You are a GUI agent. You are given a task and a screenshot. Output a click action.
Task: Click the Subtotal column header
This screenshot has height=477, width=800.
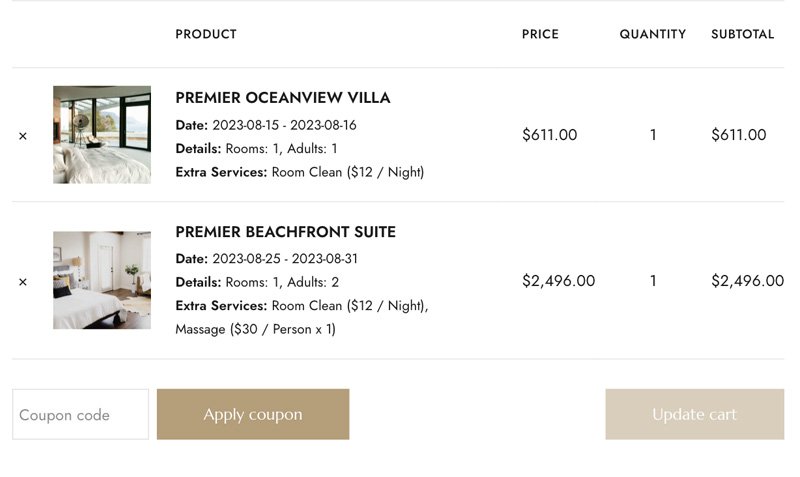[742, 34]
